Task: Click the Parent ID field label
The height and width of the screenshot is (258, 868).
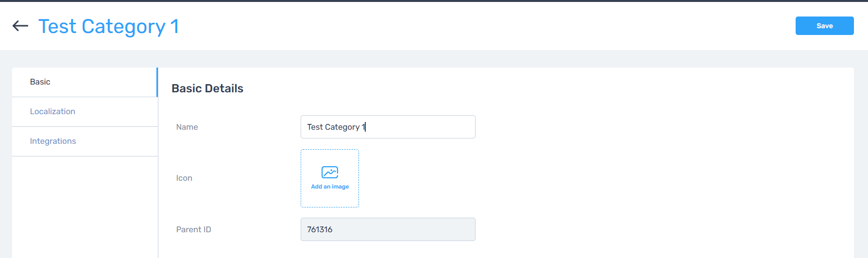Action: [193, 230]
